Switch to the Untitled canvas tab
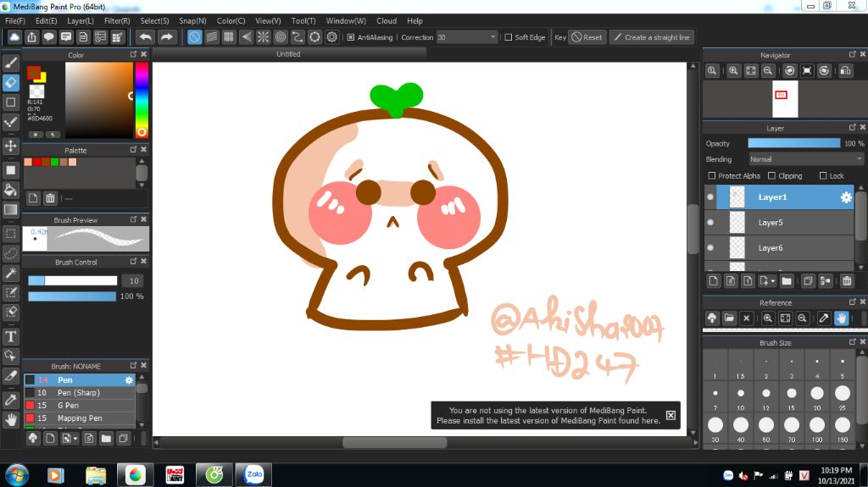Image resolution: width=868 pixels, height=487 pixels. (288, 54)
